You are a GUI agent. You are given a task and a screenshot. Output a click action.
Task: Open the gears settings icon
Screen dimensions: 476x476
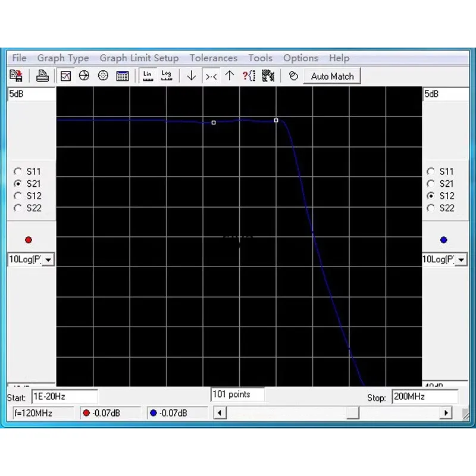click(268, 76)
